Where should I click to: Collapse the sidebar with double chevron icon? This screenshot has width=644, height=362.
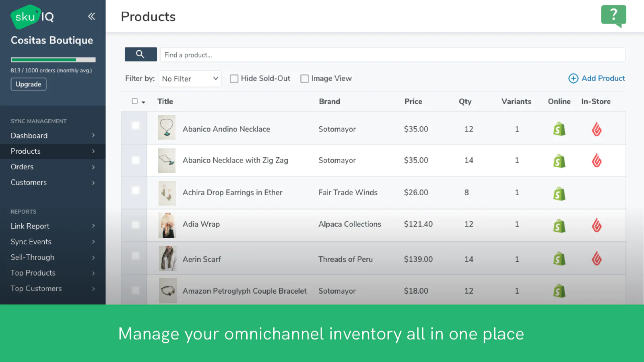[x=91, y=16]
